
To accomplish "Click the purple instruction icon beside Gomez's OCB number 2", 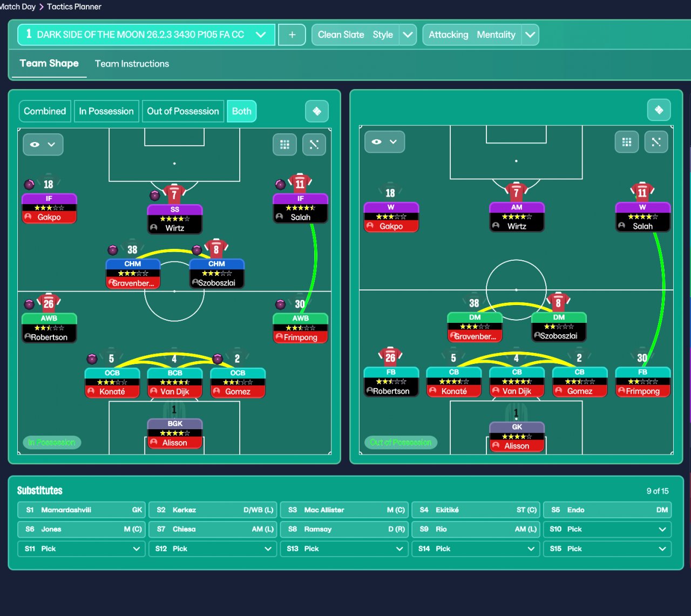I will [x=218, y=358].
